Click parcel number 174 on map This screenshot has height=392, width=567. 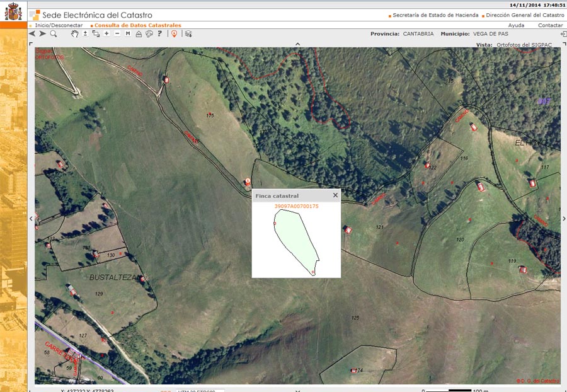point(358,370)
